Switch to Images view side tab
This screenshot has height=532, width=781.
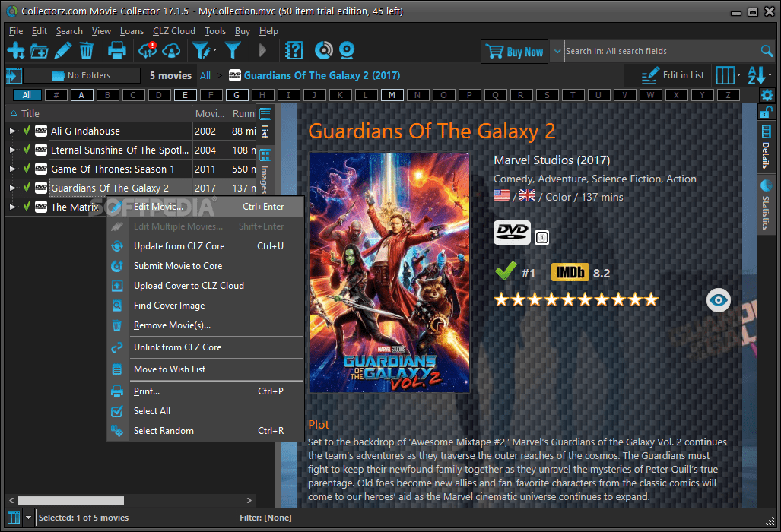coord(265,171)
